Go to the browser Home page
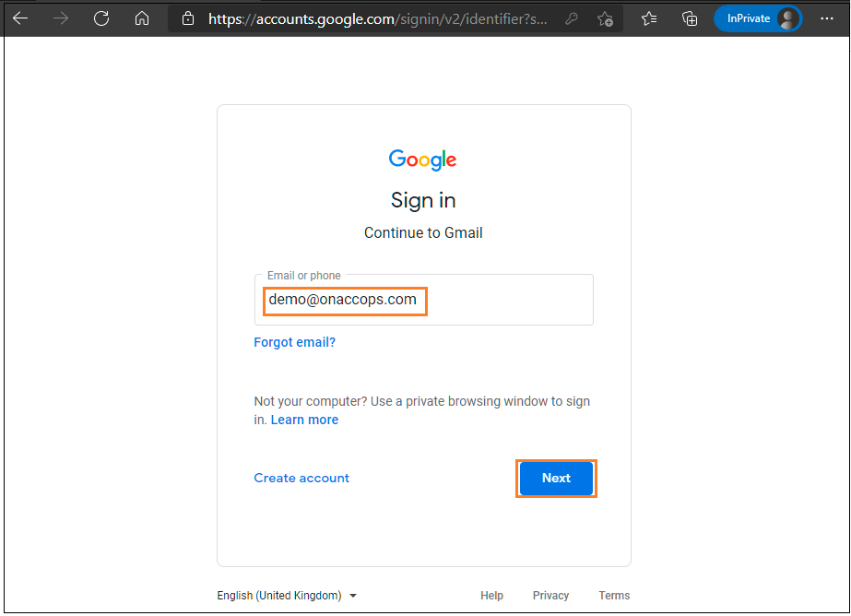 (x=141, y=18)
